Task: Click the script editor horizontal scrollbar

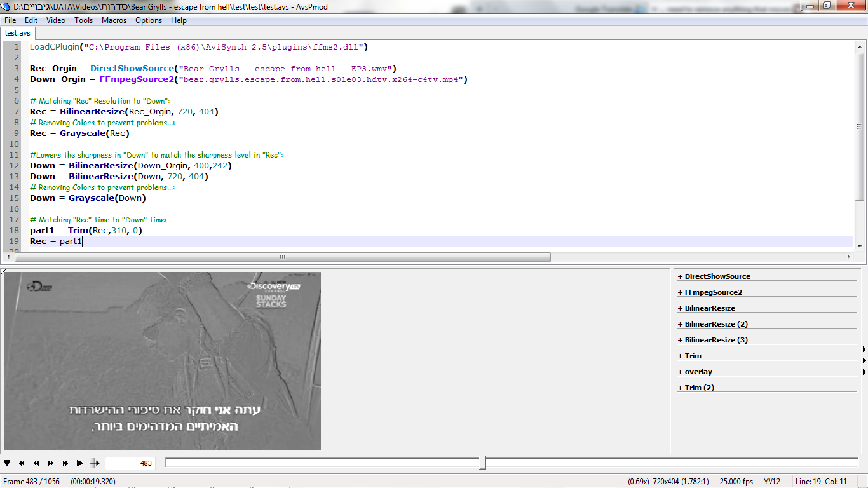Action: (x=283, y=257)
